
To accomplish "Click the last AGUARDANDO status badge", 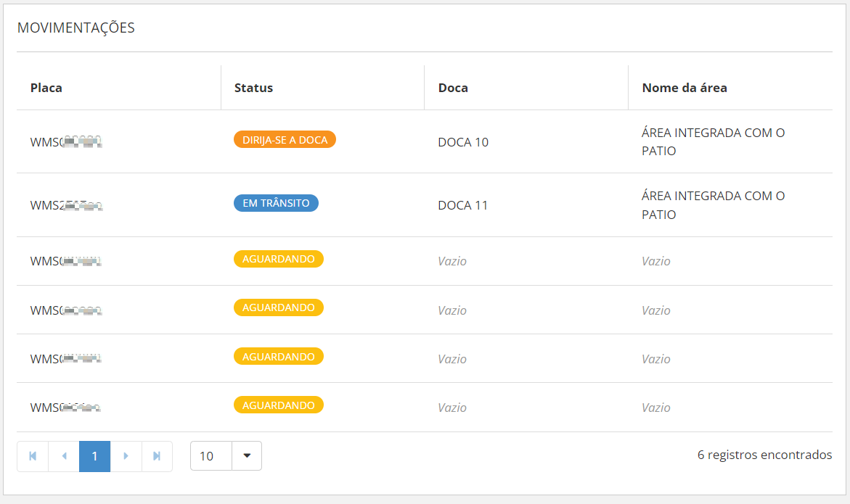I will point(279,405).
